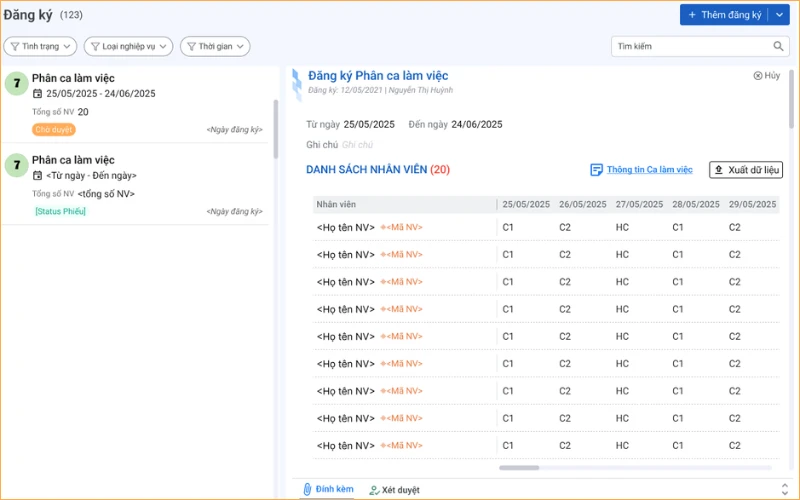Open the Loại nghiệp vụ filter dropdown

point(129,46)
